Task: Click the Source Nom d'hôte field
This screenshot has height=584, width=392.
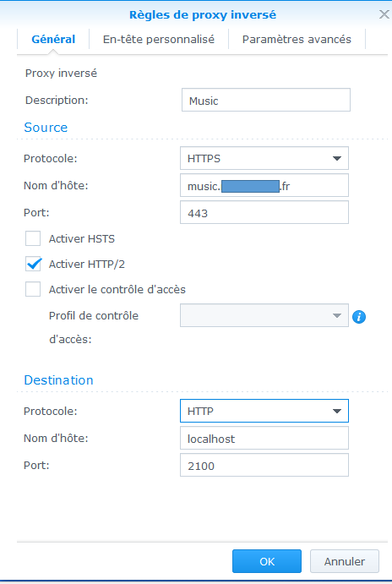Action: [264, 185]
